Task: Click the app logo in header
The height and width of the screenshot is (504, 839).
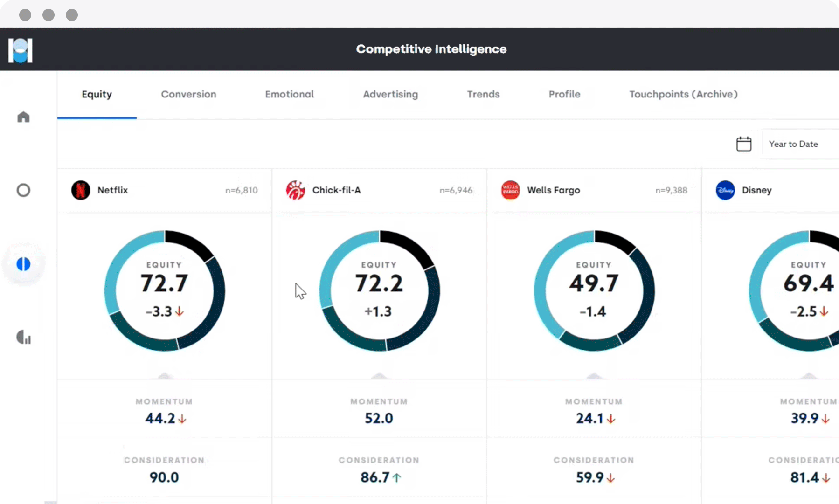Action: point(21,50)
